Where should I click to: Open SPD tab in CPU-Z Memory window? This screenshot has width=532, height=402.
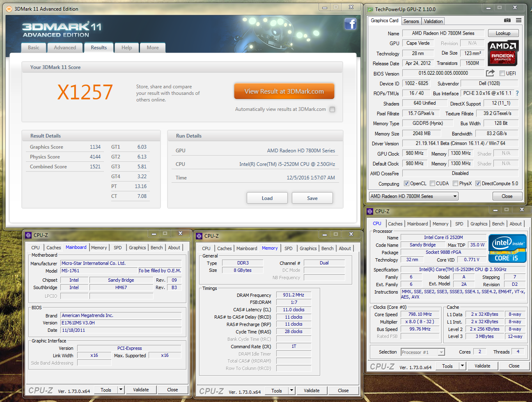289,248
